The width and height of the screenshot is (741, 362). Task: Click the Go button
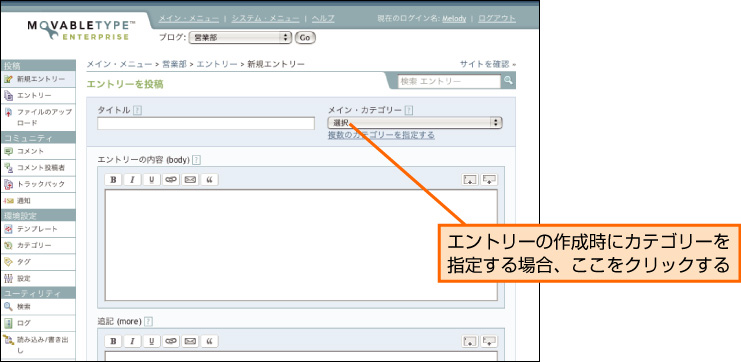[x=305, y=38]
